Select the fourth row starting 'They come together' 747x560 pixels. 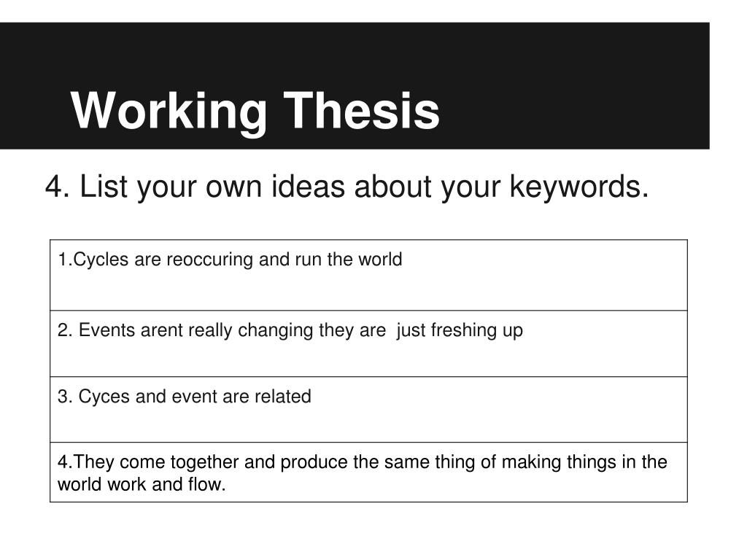coord(368,472)
